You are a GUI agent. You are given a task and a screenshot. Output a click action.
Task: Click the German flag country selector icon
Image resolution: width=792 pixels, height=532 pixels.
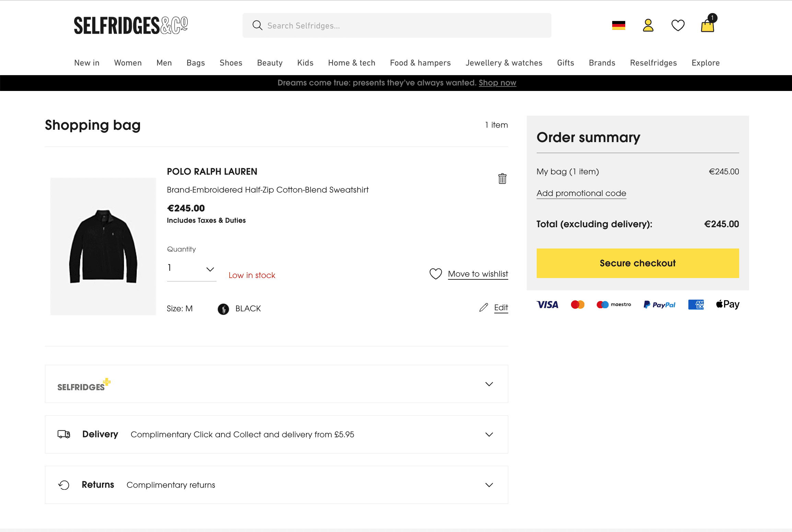(x=618, y=25)
